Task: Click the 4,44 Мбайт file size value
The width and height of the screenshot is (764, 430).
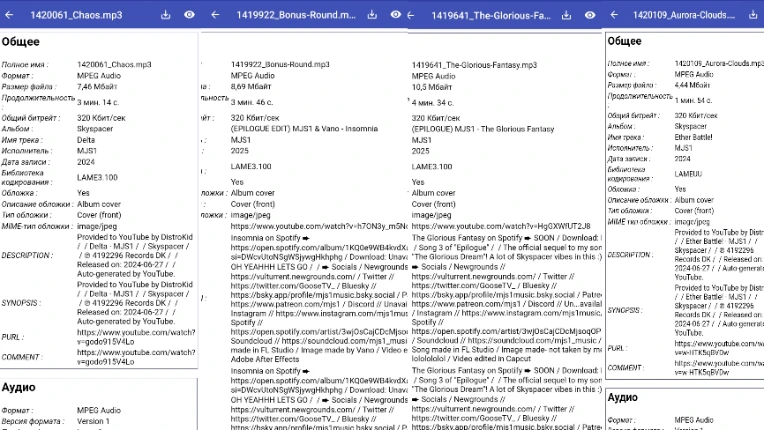Action: click(692, 85)
